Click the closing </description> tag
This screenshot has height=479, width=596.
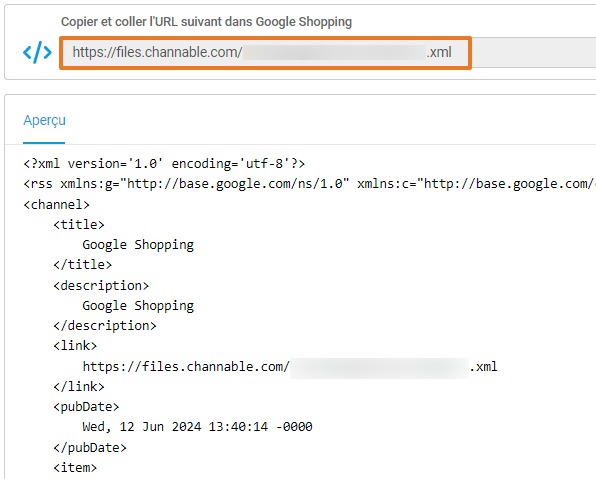(105, 326)
